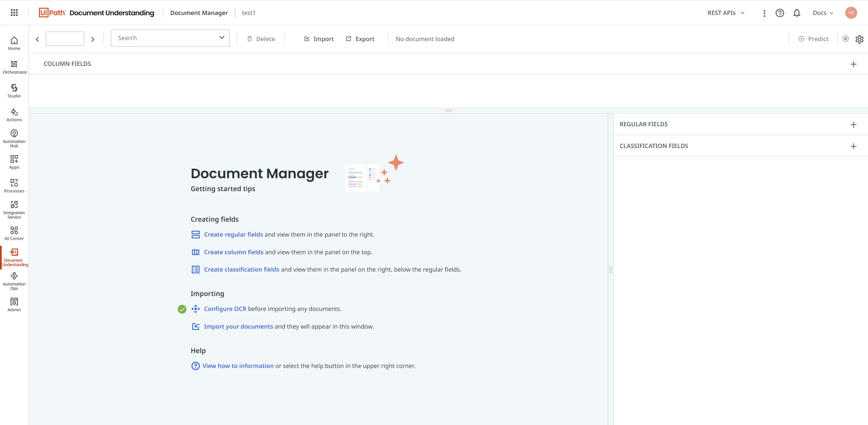The width and height of the screenshot is (868, 425).
Task: Open the REST APIs dropdown
Action: (726, 13)
